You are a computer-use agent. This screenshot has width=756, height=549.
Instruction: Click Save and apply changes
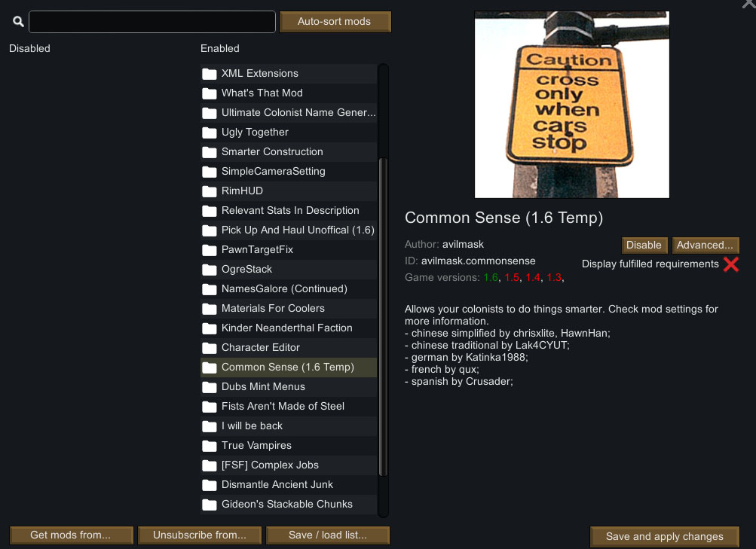tap(664, 536)
